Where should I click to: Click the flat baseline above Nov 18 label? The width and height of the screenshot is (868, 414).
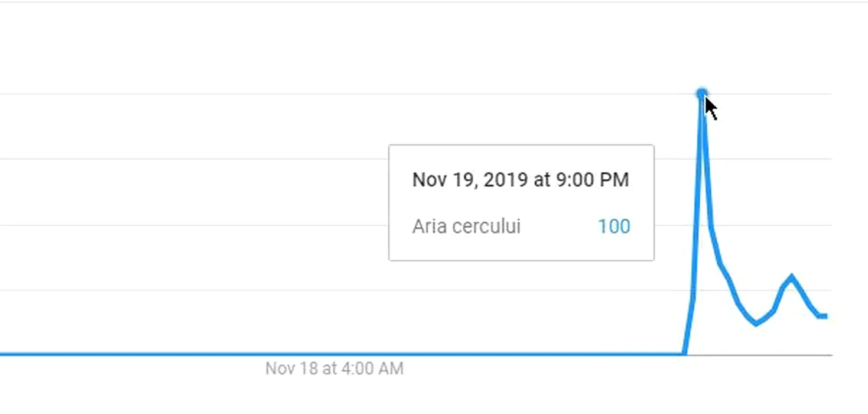(334, 354)
